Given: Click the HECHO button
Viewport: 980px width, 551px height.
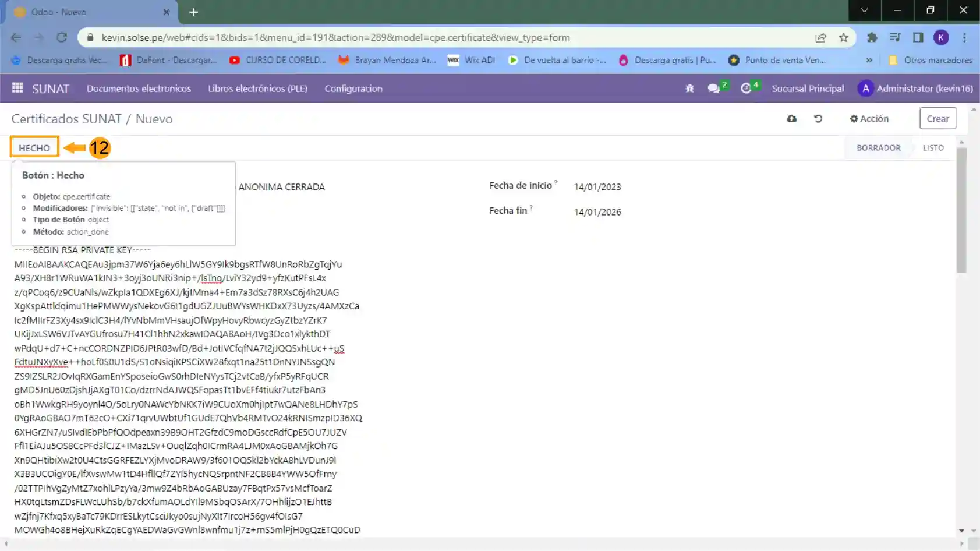Looking at the screenshot, I should coord(34,147).
